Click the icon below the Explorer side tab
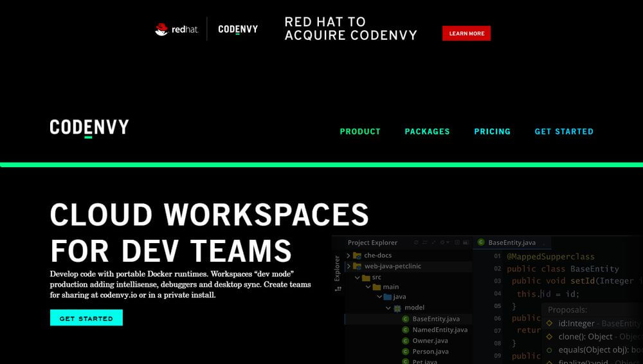The image size is (643, 364). (x=338, y=289)
